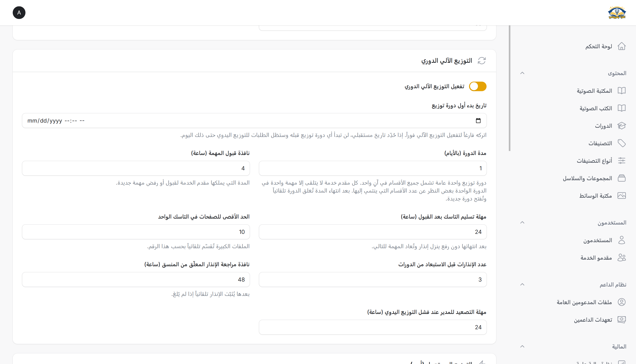Click the user avatar A button

coord(19,13)
